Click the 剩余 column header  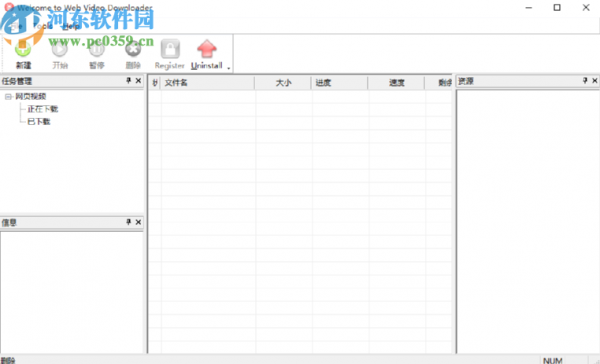click(439, 83)
